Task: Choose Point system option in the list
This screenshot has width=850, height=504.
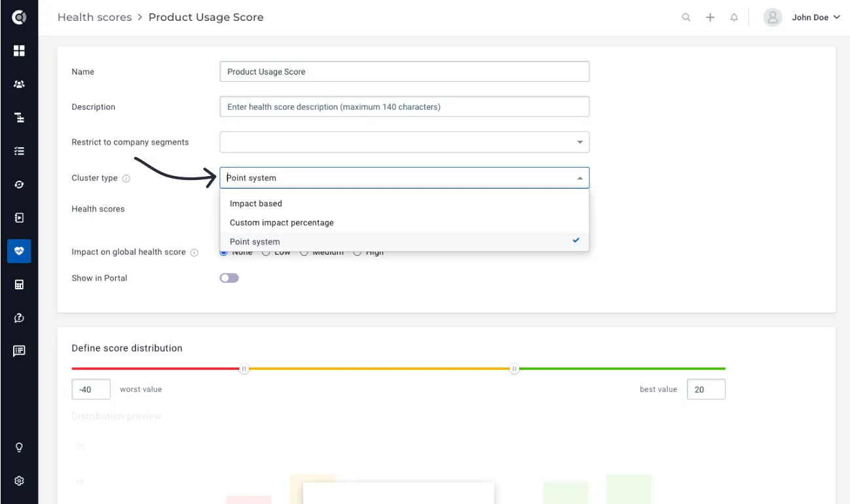Action: tap(405, 242)
